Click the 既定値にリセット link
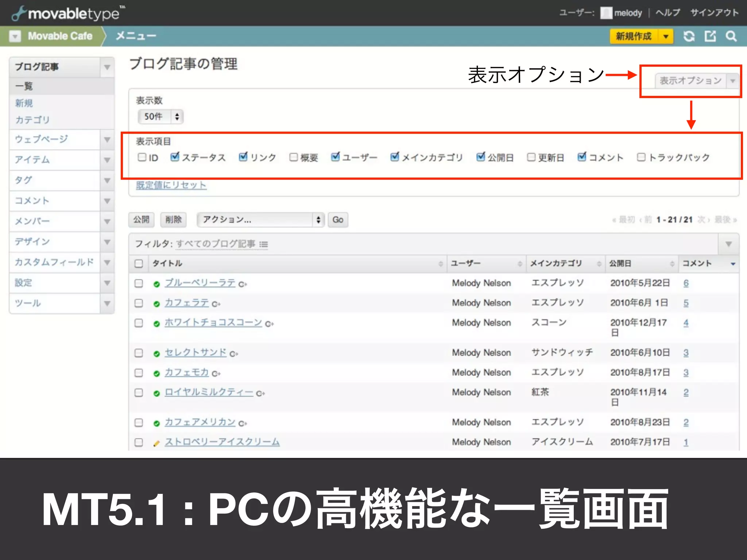Image resolution: width=747 pixels, height=560 pixels. pyautogui.click(x=171, y=185)
